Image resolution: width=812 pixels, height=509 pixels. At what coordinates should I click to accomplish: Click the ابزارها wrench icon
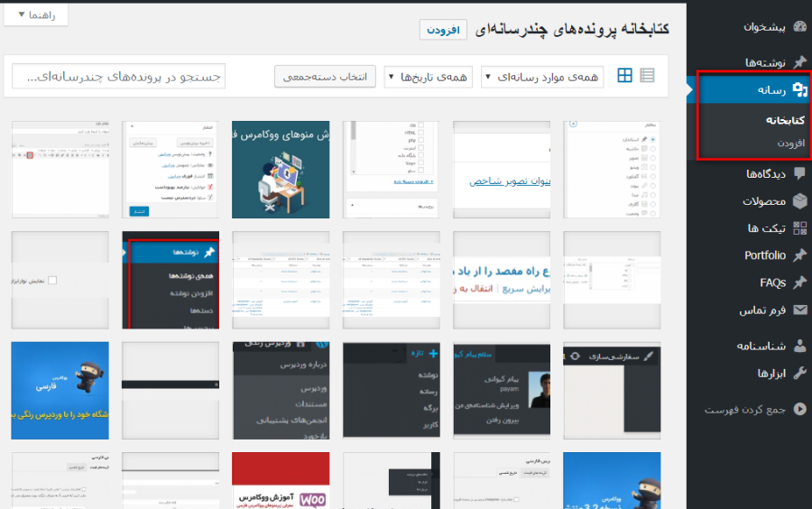[x=799, y=373]
